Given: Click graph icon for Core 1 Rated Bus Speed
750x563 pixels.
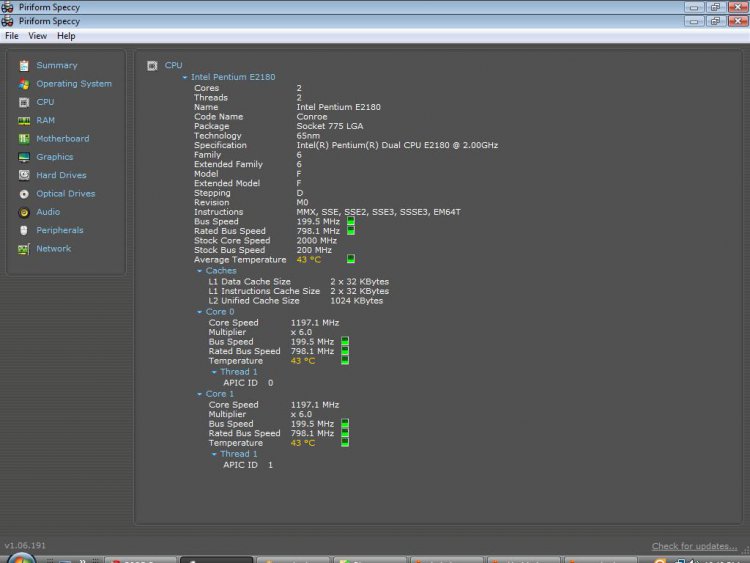Looking at the screenshot, I should (345, 433).
